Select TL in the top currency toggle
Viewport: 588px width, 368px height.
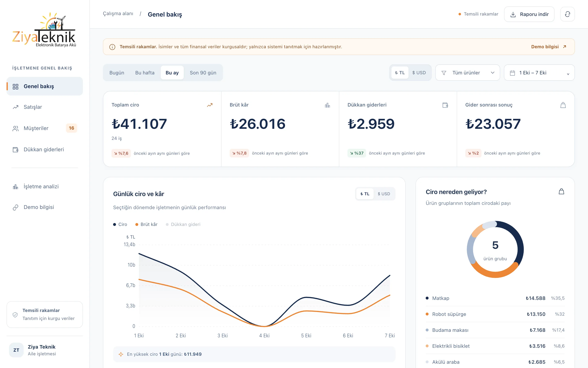click(400, 73)
